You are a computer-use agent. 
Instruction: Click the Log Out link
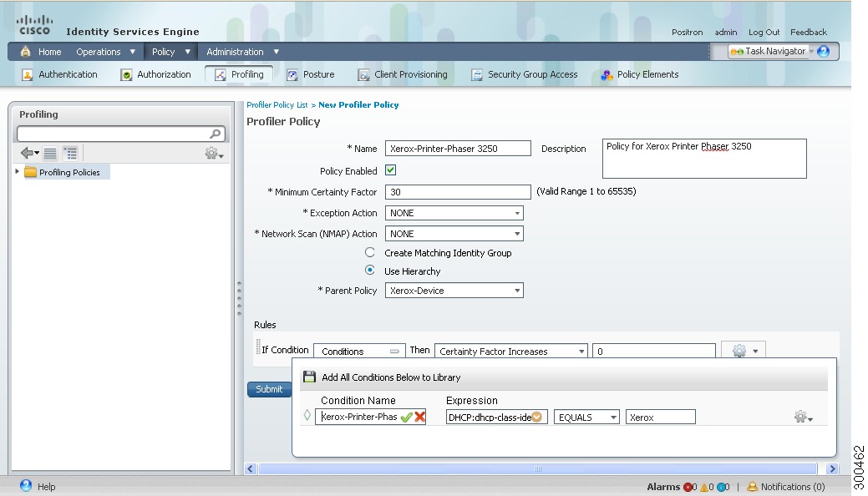click(x=764, y=32)
